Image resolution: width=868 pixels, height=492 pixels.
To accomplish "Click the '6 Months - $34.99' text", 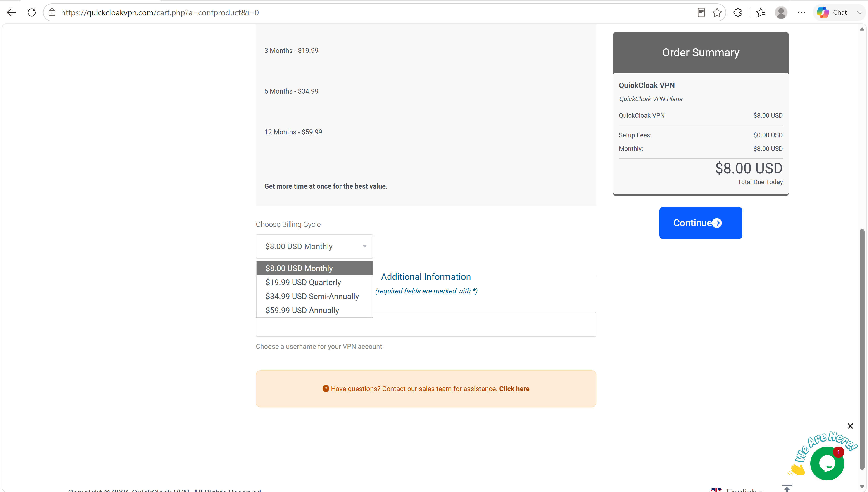I will pos(291,91).
